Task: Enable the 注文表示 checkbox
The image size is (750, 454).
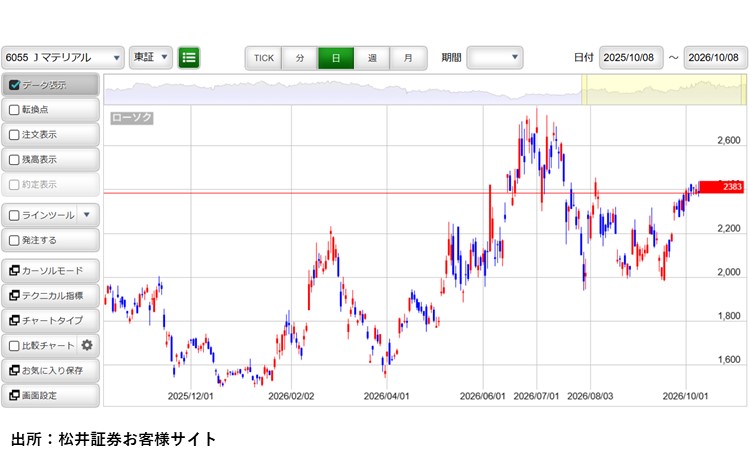Action: tap(14, 134)
